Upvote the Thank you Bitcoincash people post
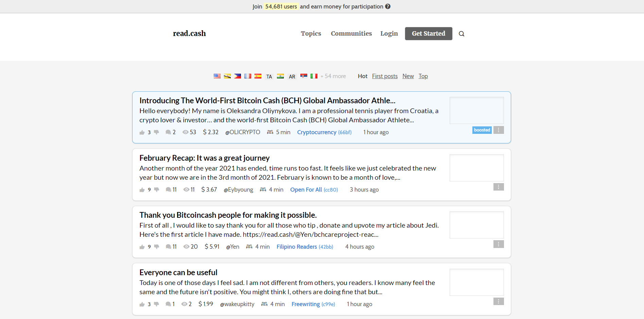Viewport: 644px width, 319px height. (x=142, y=247)
